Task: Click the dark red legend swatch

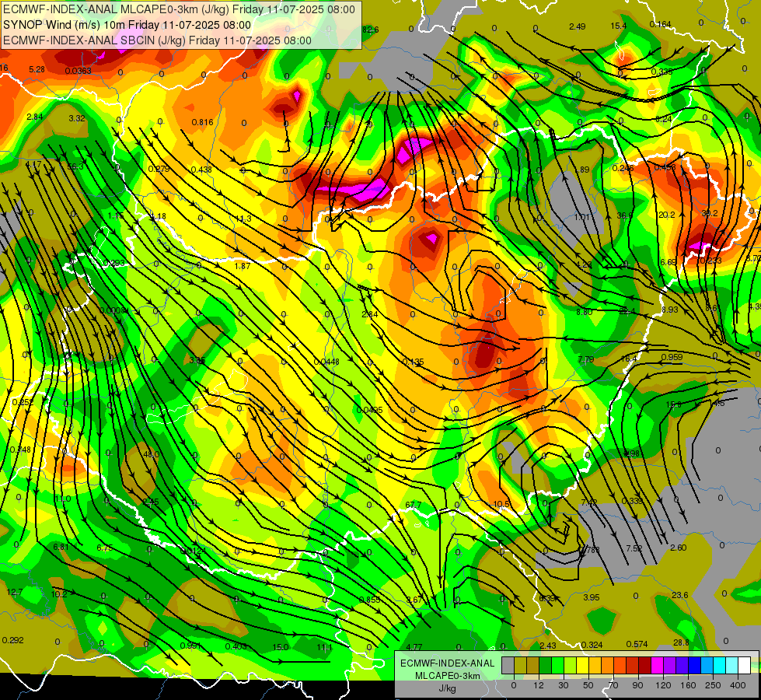Action: (x=645, y=666)
